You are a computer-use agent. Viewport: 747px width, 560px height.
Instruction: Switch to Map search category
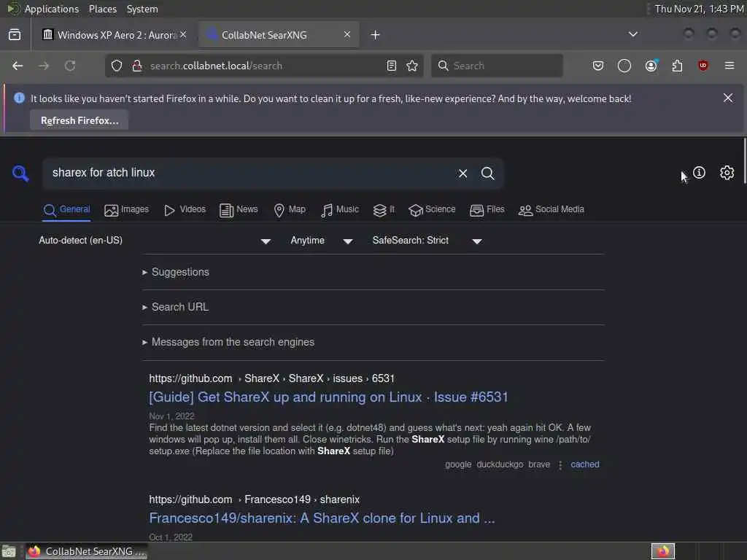[x=290, y=209]
